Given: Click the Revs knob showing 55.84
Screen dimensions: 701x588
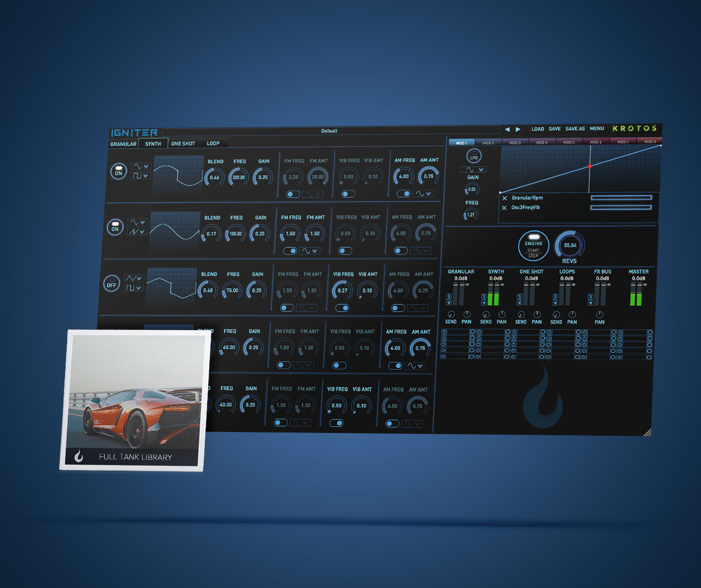Looking at the screenshot, I should tap(570, 245).
